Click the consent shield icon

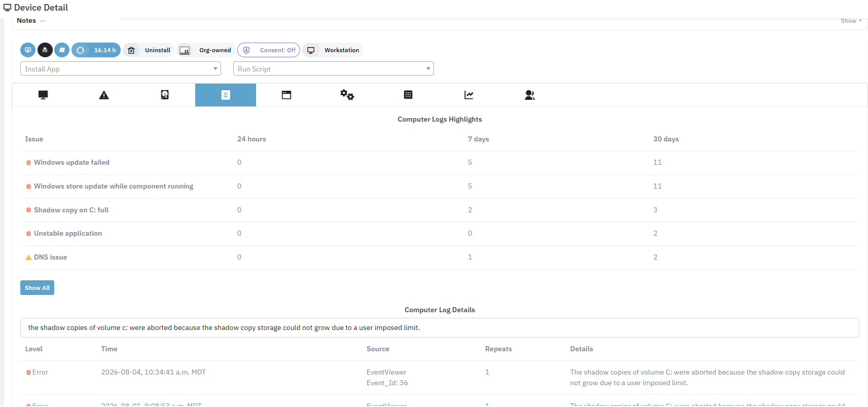pos(246,50)
